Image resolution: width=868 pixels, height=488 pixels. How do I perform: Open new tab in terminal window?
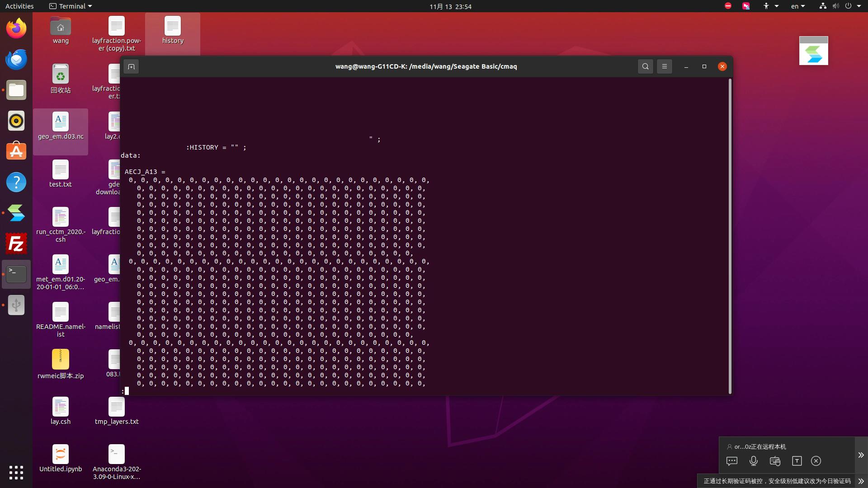(131, 67)
